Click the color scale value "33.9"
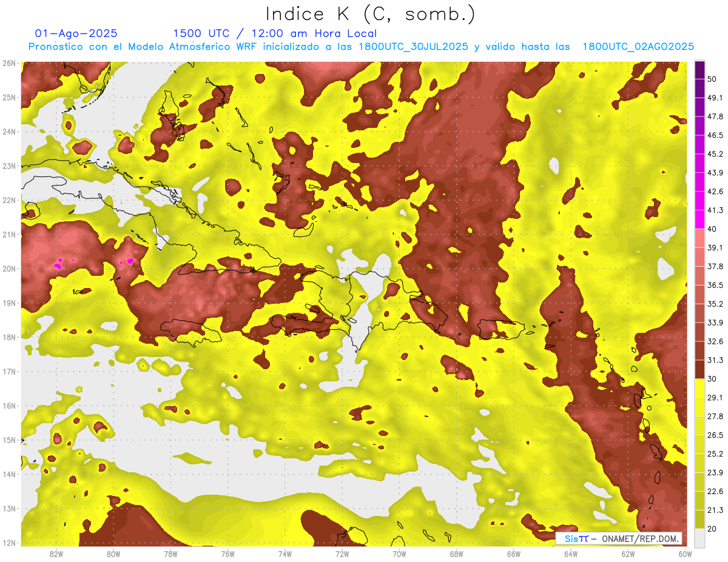Image resolution: width=728 pixels, height=562 pixels. [x=715, y=323]
